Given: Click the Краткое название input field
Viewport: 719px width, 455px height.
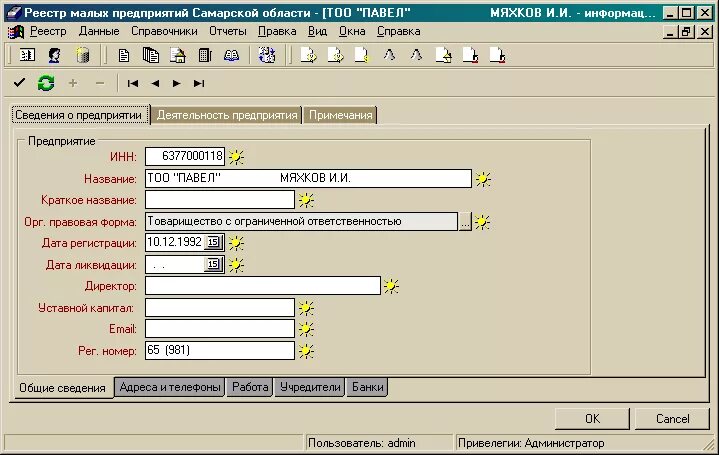Looking at the screenshot, I should (x=220, y=200).
